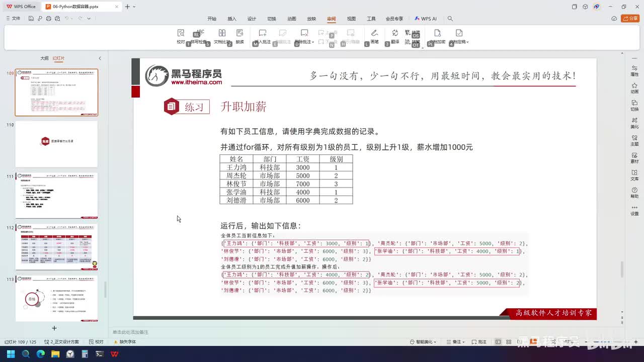Viewport: 644px width, 362px height.
Task: Switch to the 插入 ribbon tab
Action: tap(232, 19)
